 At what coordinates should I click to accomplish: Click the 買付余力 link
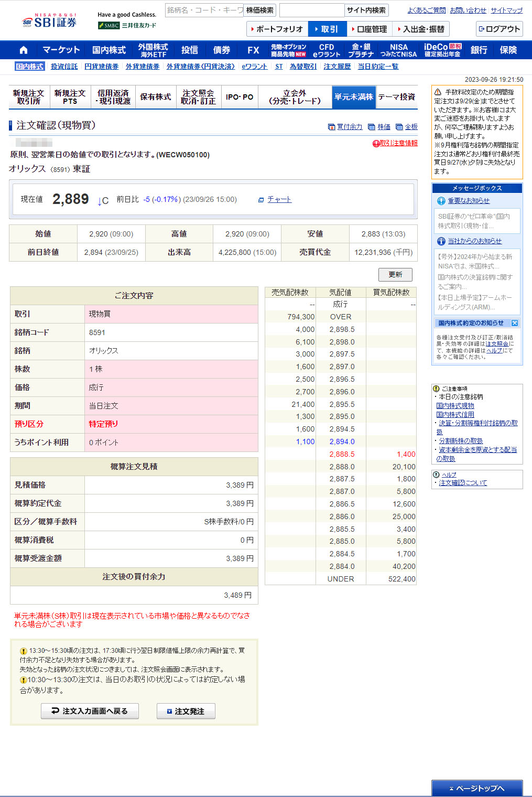tap(349, 127)
